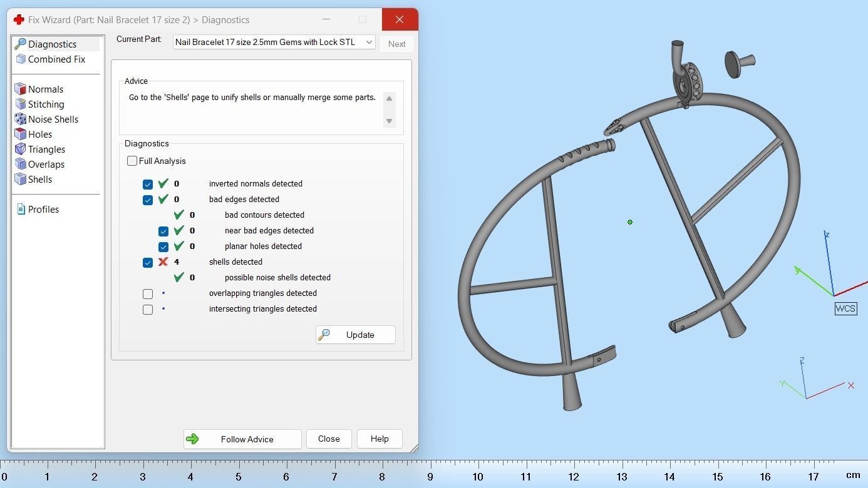868x488 pixels.
Task: Click the Shells page icon
Action: [x=20, y=179]
